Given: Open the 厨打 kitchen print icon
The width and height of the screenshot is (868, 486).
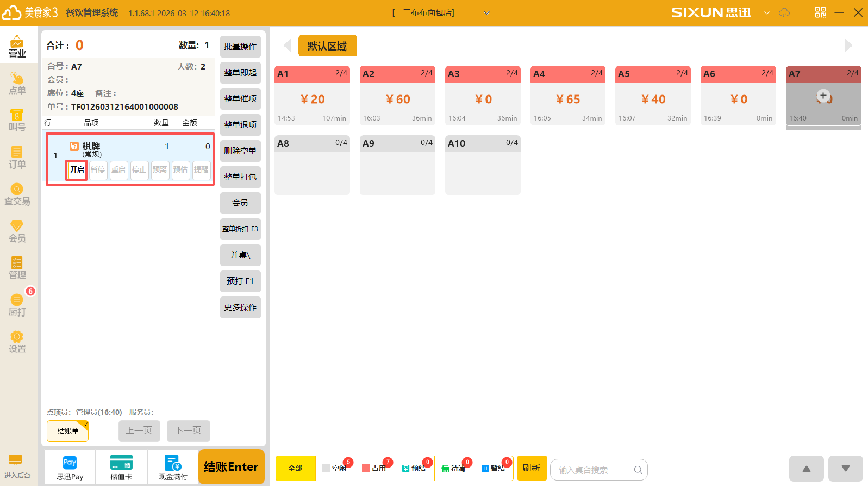Looking at the screenshot, I should pyautogui.click(x=17, y=305).
